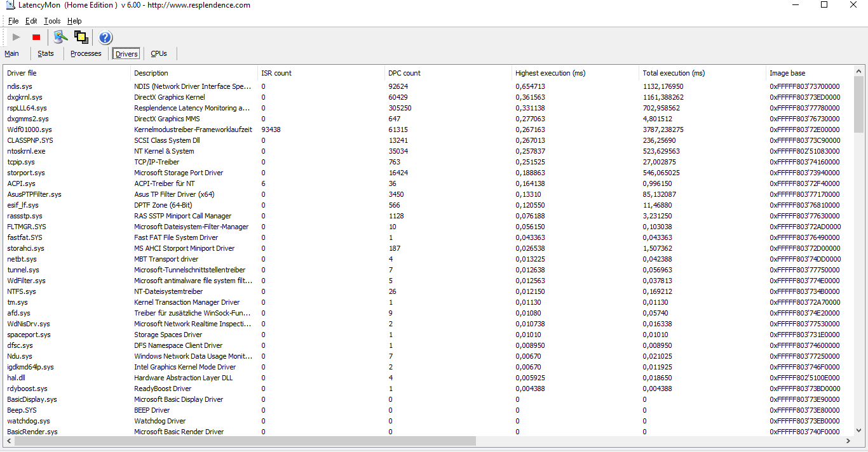Select the WdFilter.sys driver row
Screen dimensions: 868x452
pyautogui.click(x=428, y=281)
